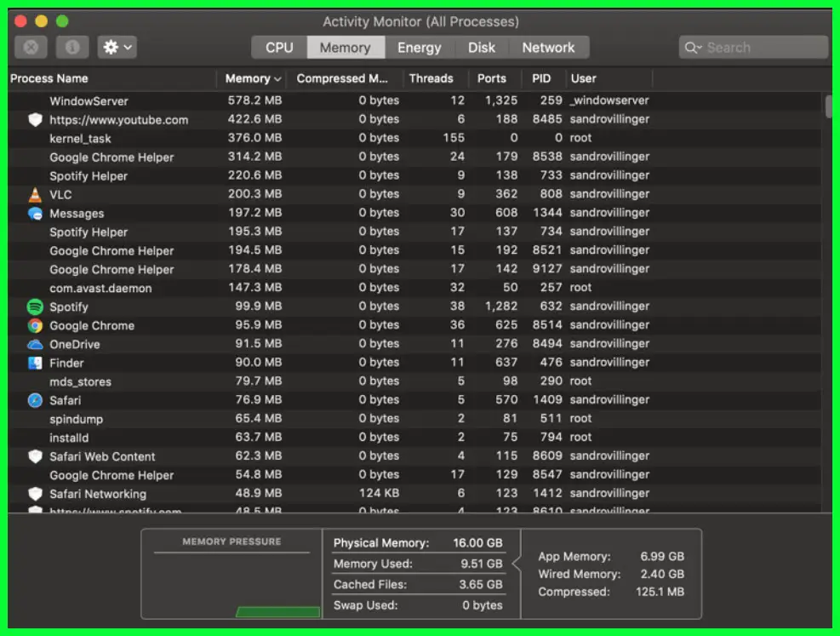Click the OneDrive cloud icon
The image size is (840, 636).
35,344
